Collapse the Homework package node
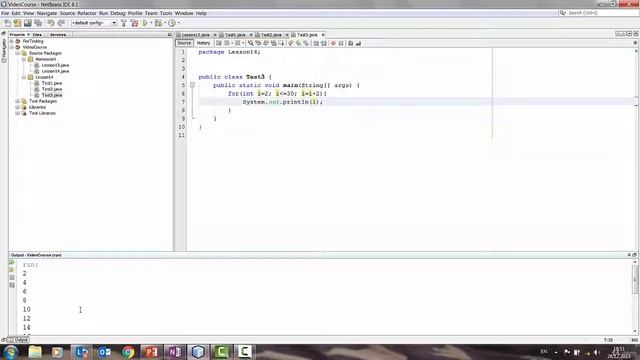Screen dimensions: 640x360 [x=24, y=59]
